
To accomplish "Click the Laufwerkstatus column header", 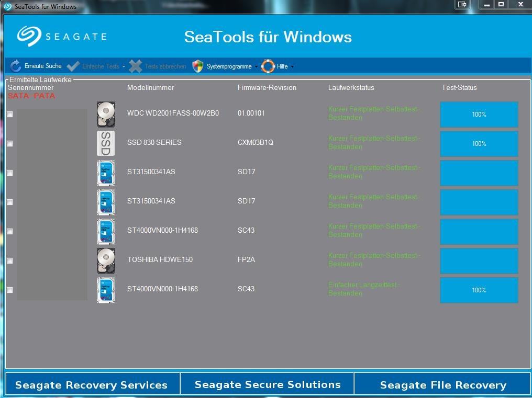I will click(x=351, y=87).
